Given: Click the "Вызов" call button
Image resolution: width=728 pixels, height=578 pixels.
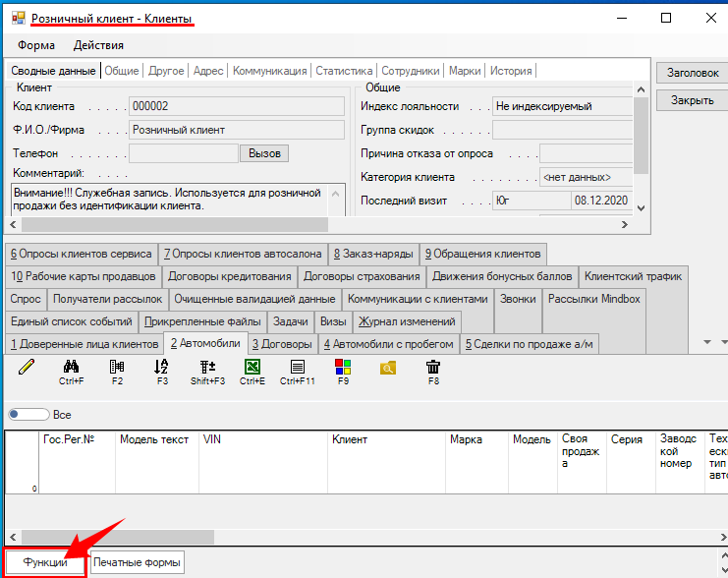Looking at the screenshot, I should click(x=264, y=153).
